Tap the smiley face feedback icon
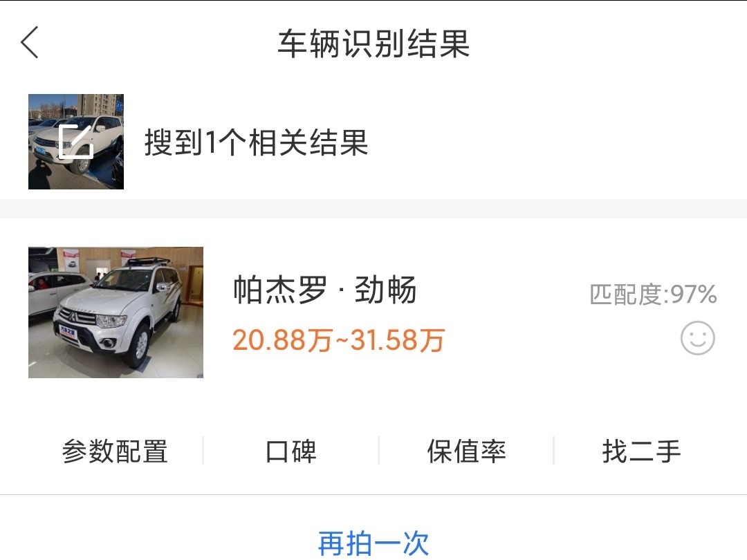The height and width of the screenshot is (560, 747). point(697,338)
